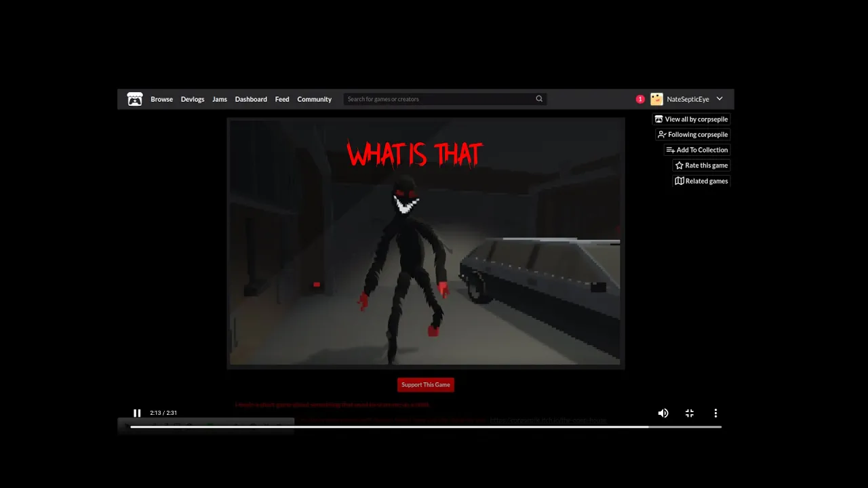This screenshot has height=488, width=868.
Task: Click the game preview image
Action: click(426, 243)
